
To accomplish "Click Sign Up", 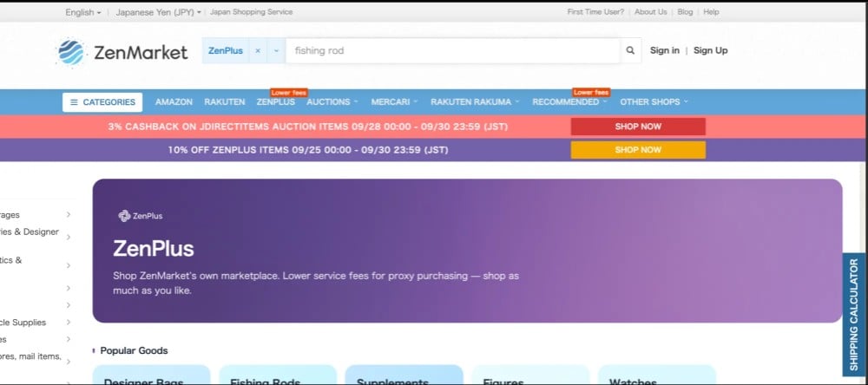I will coord(710,50).
